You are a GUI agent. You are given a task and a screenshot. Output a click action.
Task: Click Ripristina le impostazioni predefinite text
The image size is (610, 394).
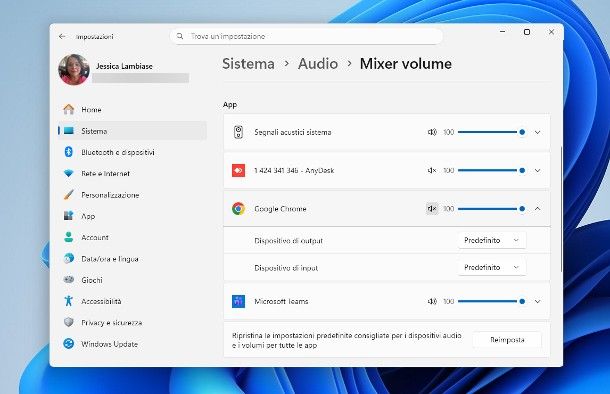pyautogui.click(x=347, y=340)
